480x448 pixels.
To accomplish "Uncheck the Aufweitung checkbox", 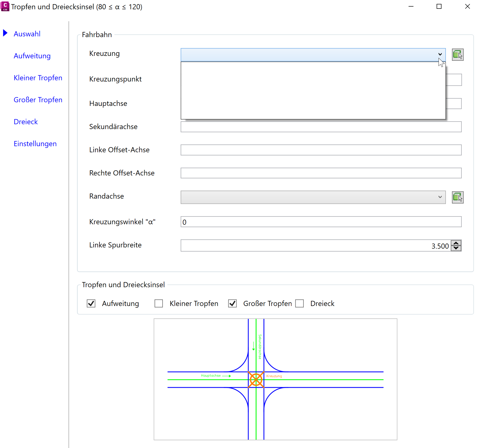I will click(91, 304).
